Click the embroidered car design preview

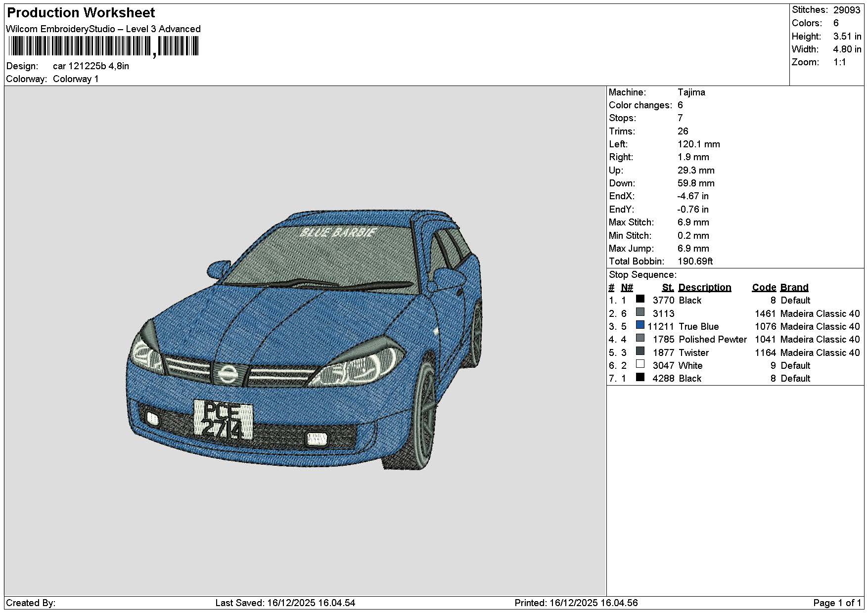point(304,339)
